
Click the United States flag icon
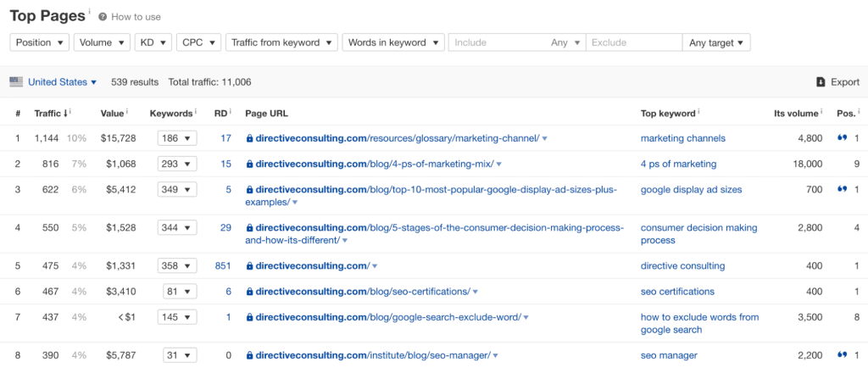16,82
